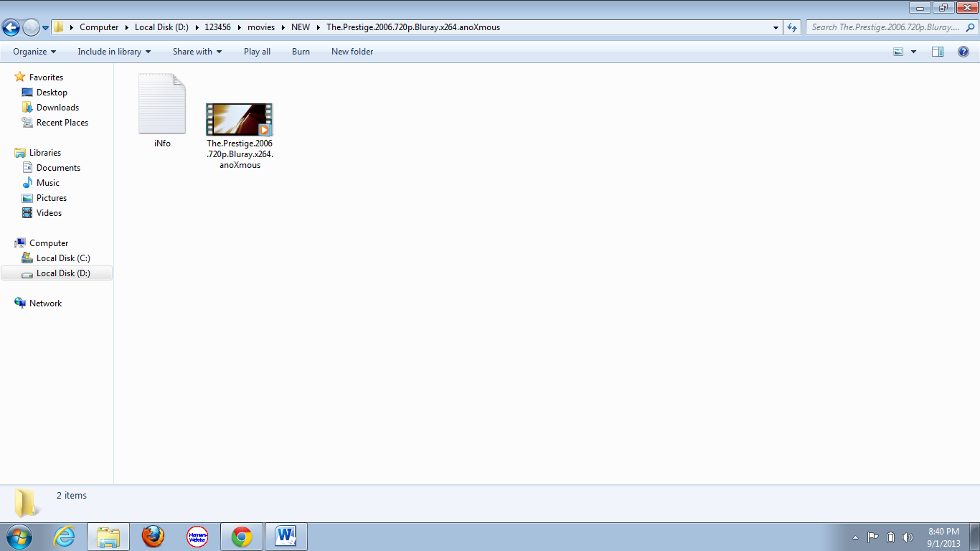Select 123456 folder in address breadcrumb
The image size is (980, 551).
[x=217, y=27]
